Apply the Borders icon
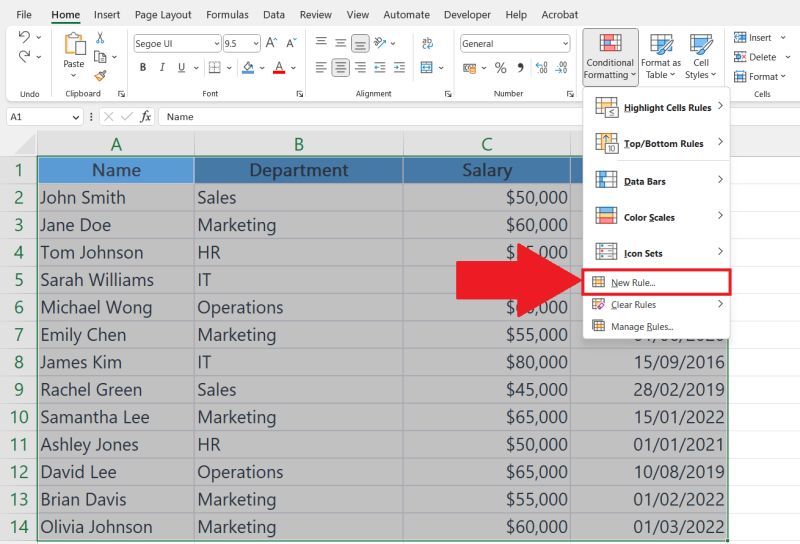Viewport: 800px width, 544px height. click(215, 67)
